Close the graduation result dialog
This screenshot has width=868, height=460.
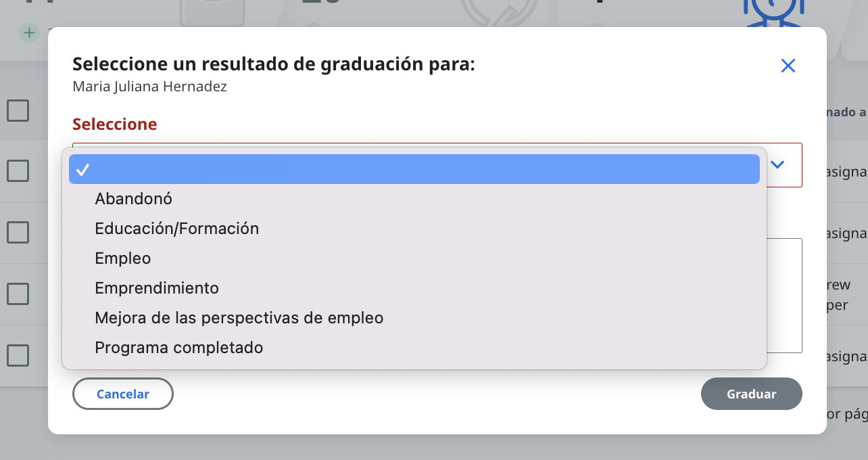tap(788, 66)
